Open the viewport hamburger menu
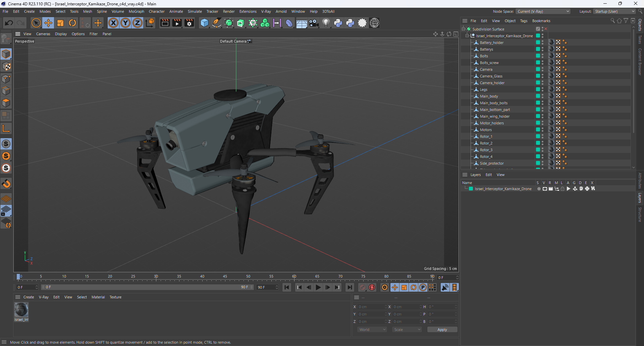 click(x=18, y=34)
